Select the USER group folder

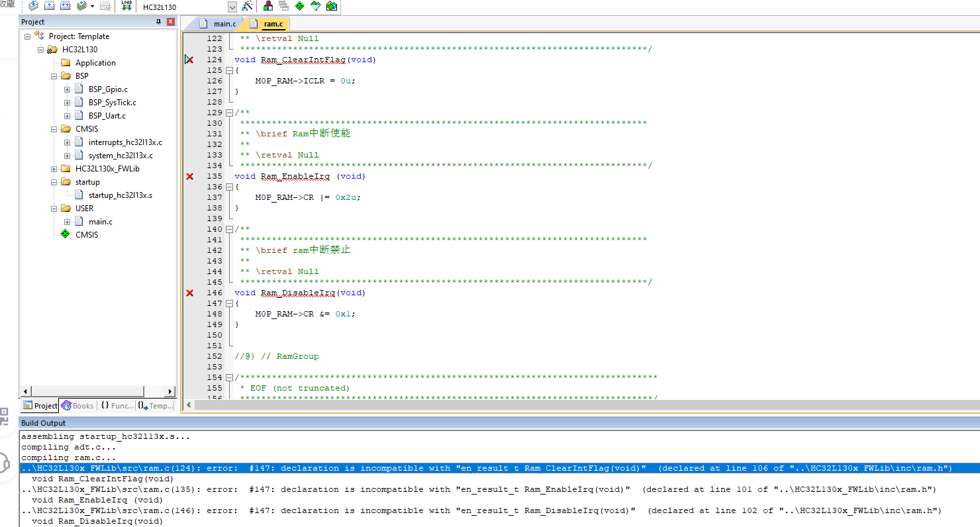click(x=84, y=209)
